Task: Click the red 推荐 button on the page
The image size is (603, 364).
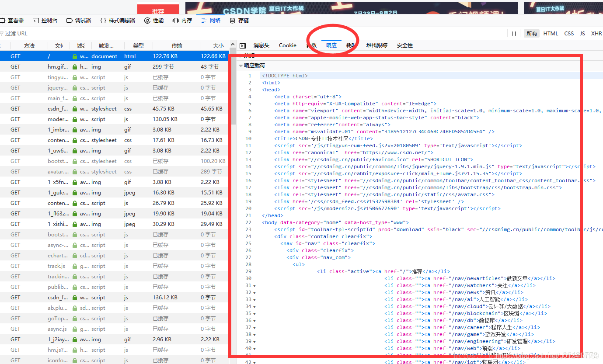Action: [158, 9]
